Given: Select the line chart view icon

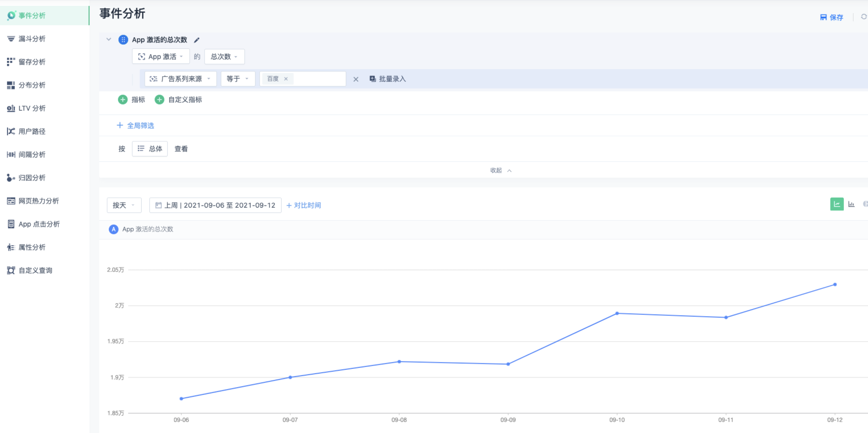Looking at the screenshot, I should 837,204.
